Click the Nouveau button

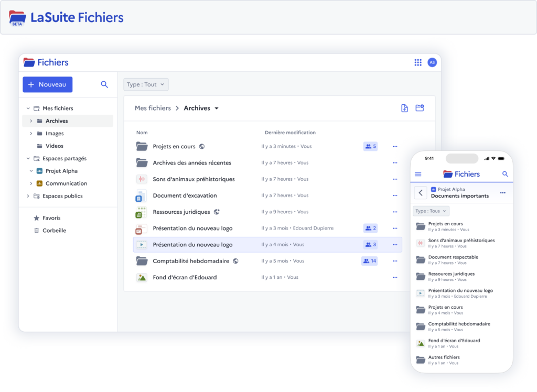point(47,84)
